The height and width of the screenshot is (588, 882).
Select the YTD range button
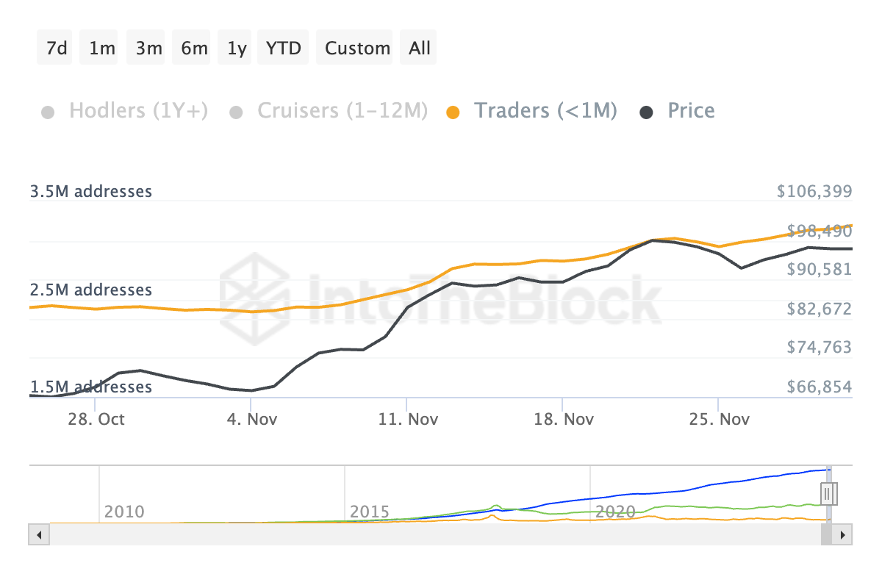284,49
